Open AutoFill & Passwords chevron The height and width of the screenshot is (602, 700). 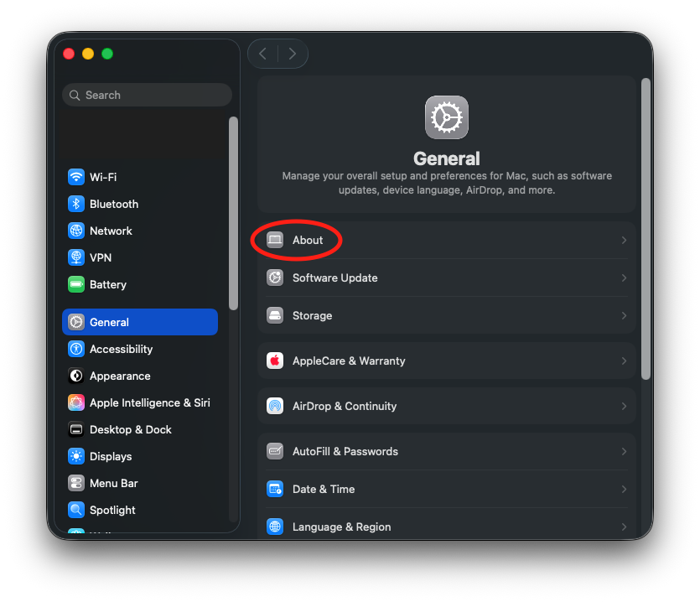point(624,451)
